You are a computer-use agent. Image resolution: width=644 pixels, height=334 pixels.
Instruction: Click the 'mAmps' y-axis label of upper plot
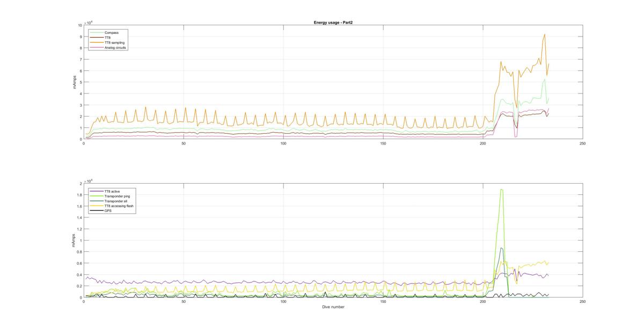76,82
